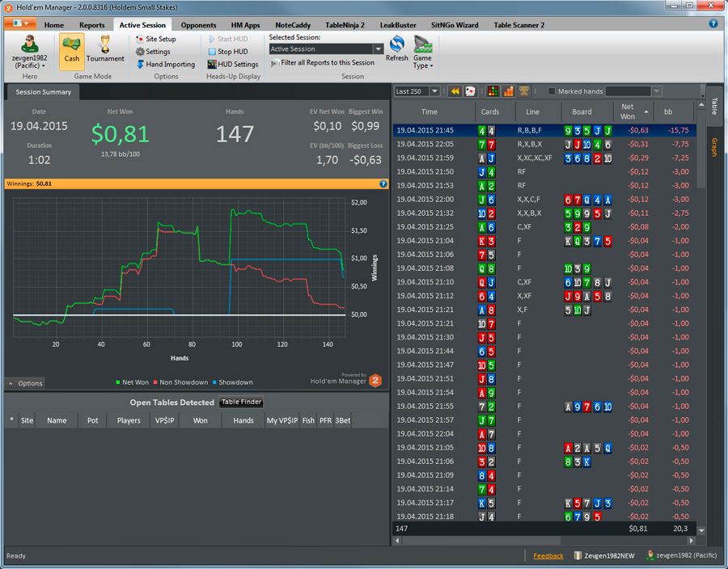Click the yellow double-arrow replay icon

tap(455, 91)
